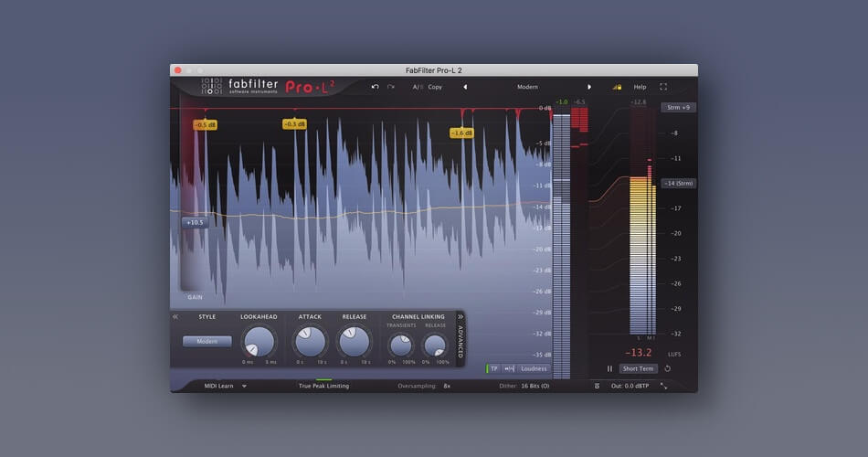Click the Copy button in the header
Screen dimensions: 868x457
tap(435, 87)
